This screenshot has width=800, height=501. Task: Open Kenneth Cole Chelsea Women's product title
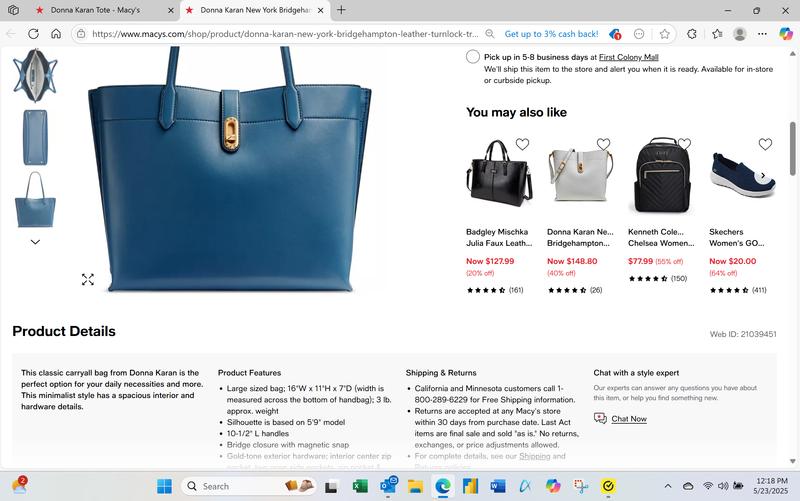point(661,237)
